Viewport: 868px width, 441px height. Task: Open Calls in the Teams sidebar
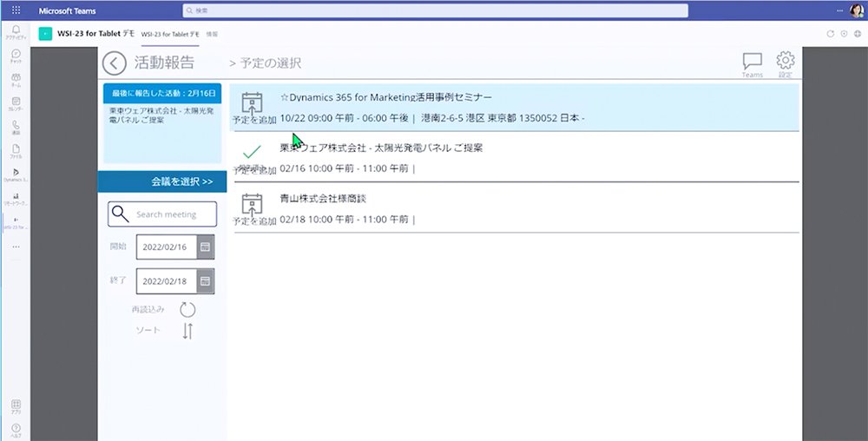pyautogui.click(x=16, y=128)
